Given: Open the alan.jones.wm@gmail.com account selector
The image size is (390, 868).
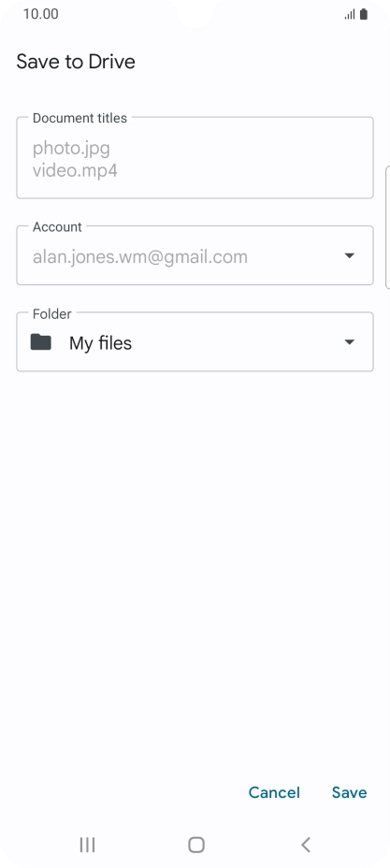Looking at the screenshot, I should pyautogui.click(x=195, y=255).
